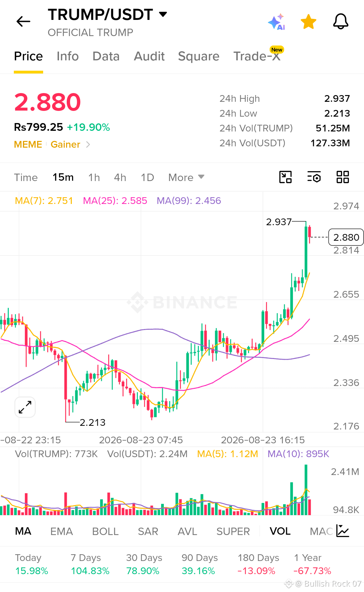
Task: Click the 7 Days 104.83% performance
Action: tap(90, 564)
